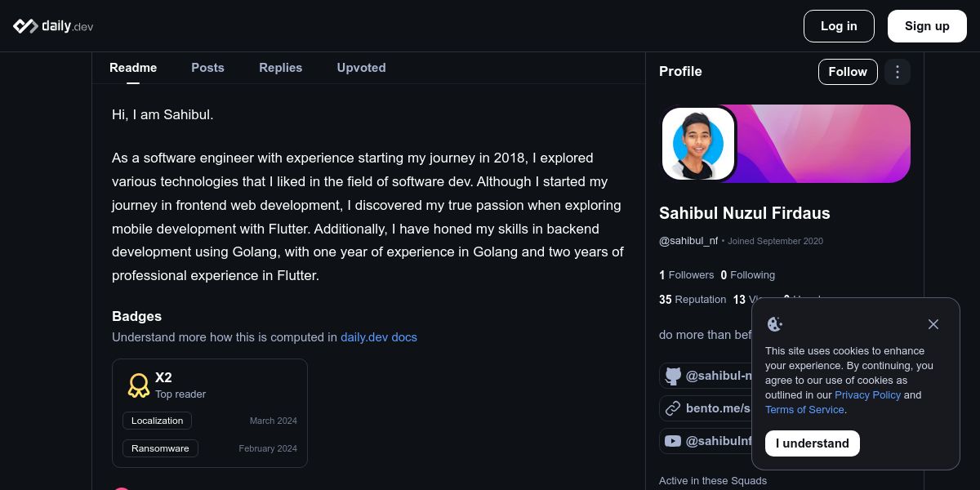Accept cookies with I understand button
The width and height of the screenshot is (980, 490).
point(813,443)
